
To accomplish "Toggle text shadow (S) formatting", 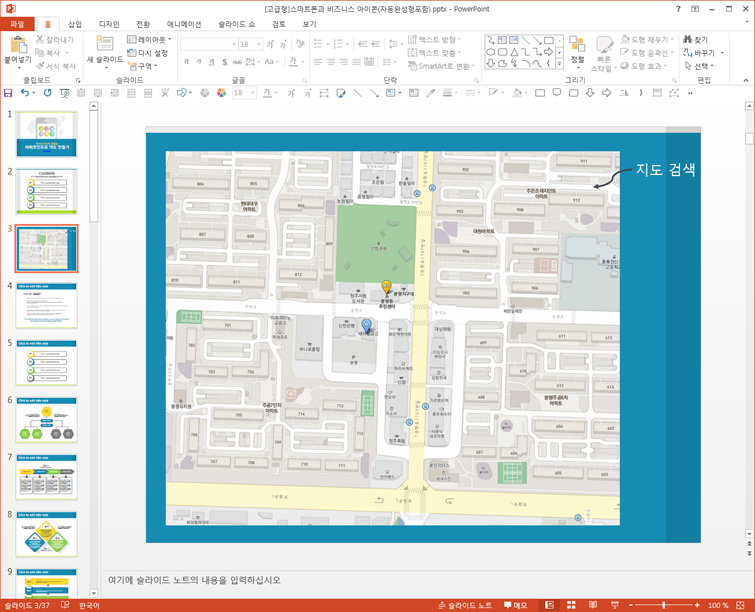I will 224,62.
